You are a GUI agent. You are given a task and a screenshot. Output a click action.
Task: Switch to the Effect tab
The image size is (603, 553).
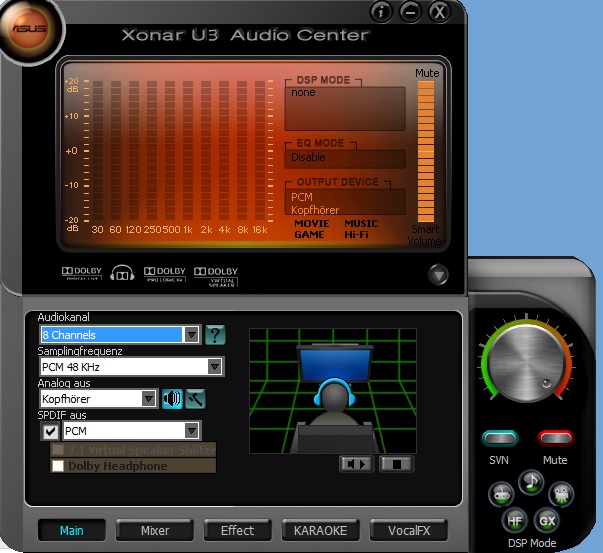(237, 531)
